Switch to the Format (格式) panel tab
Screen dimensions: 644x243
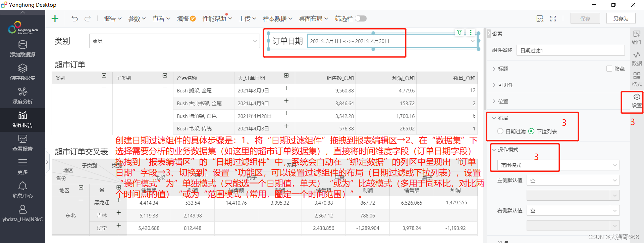(637, 80)
